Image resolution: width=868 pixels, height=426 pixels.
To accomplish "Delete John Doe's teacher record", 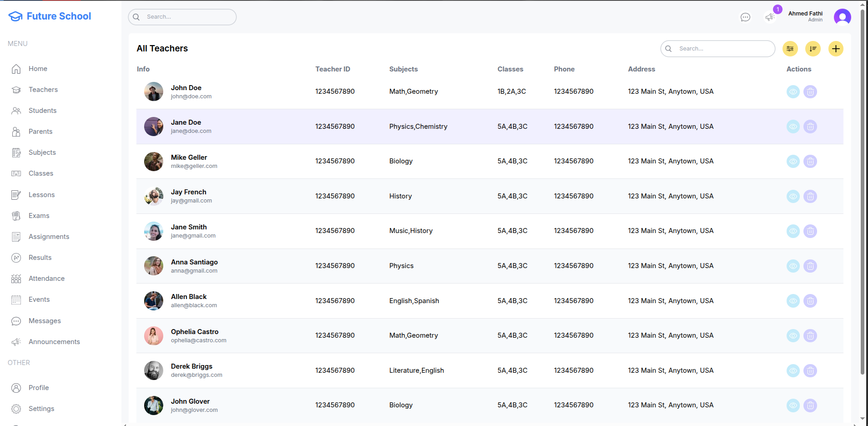I will [x=810, y=92].
